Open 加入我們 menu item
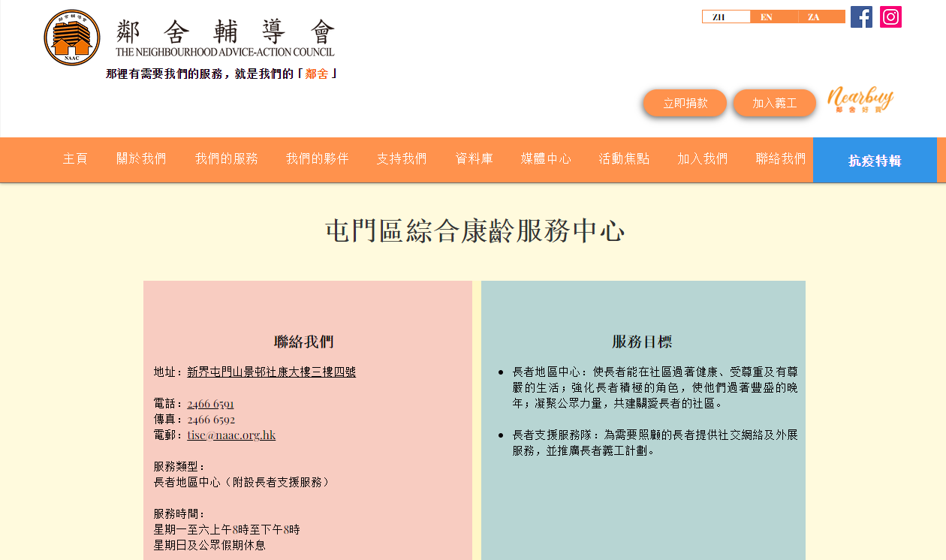 coord(702,159)
